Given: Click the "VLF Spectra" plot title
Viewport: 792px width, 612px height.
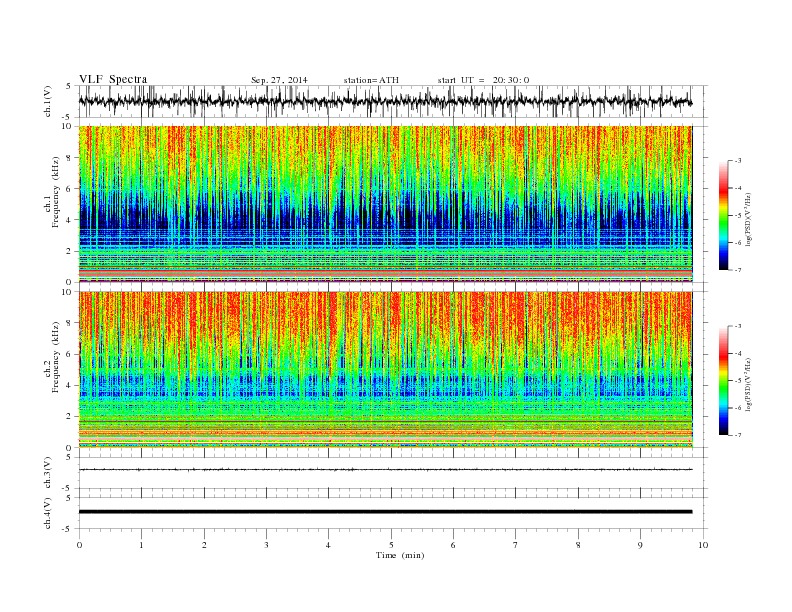Looking at the screenshot, I should pos(113,79).
